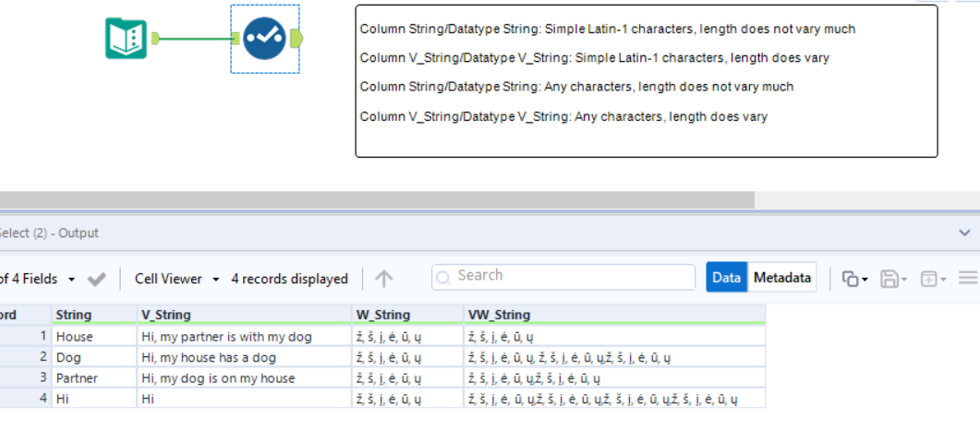Viewport: 980px width, 430px height.
Task: Click the Select tool input anchor
Action: point(236,39)
